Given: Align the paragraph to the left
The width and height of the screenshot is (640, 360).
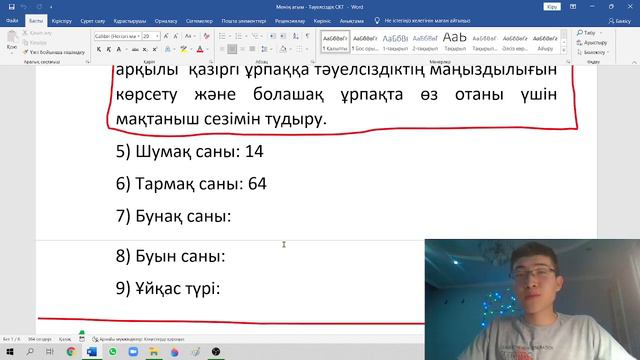Looking at the screenshot, I should [222, 49].
